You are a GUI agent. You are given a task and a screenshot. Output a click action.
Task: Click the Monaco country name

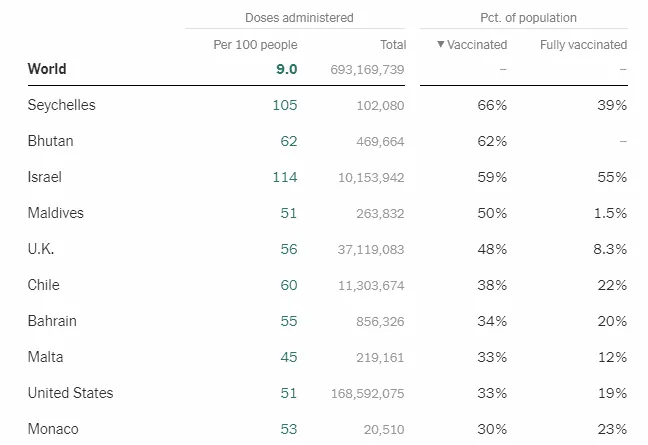53,429
